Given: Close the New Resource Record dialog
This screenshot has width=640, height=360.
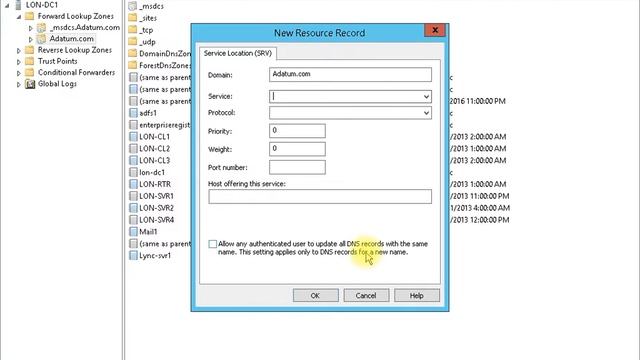Looking at the screenshot, I should point(435,30).
